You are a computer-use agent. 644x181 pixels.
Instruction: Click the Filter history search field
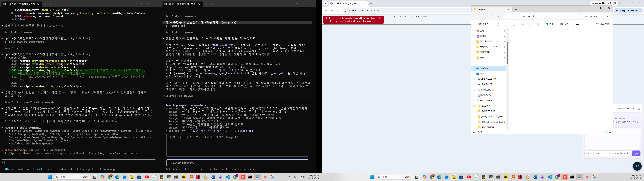coord(237,163)
